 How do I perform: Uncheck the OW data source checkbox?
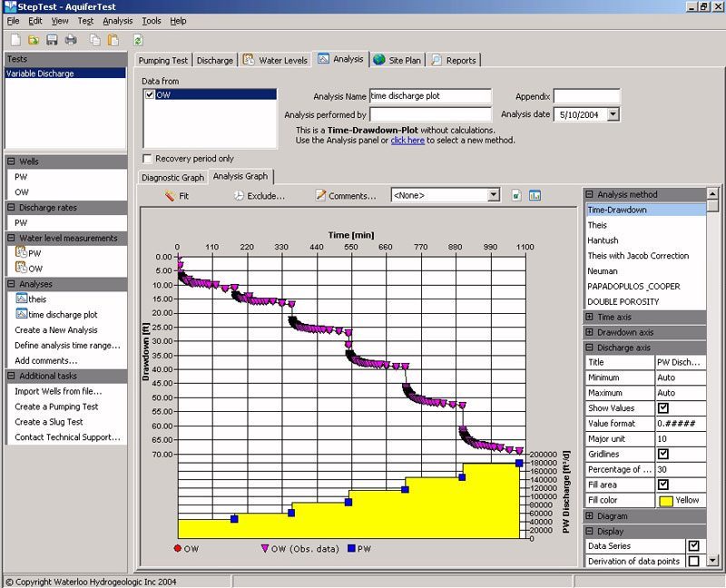(x=150, y=94)
